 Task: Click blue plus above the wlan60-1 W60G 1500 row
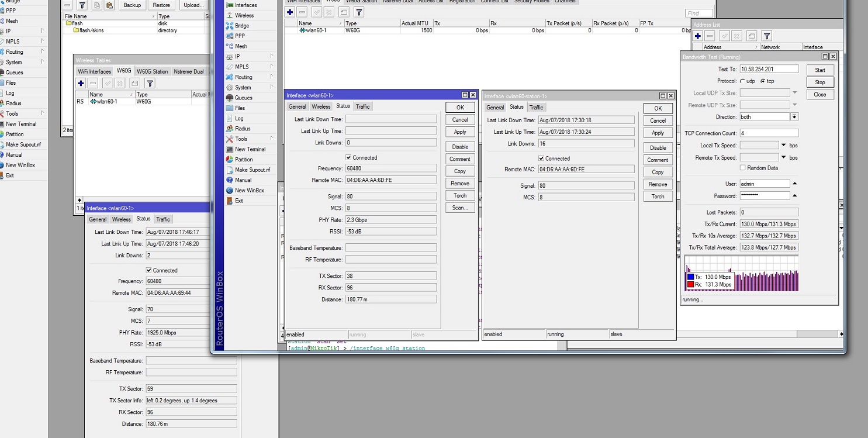(x=290, y=12)
